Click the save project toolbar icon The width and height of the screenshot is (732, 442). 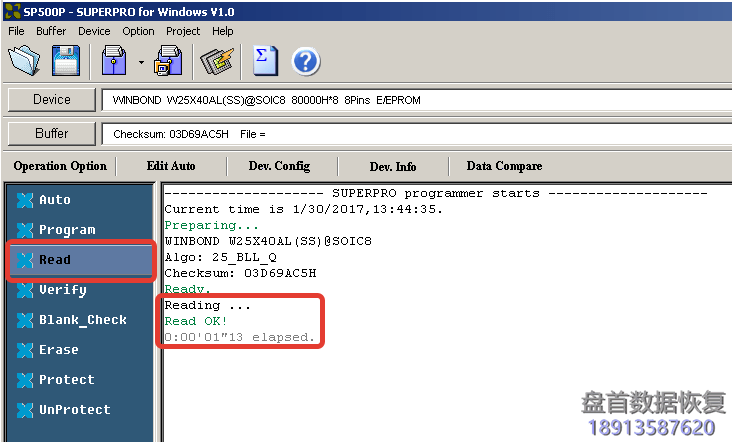coord(168,61)
